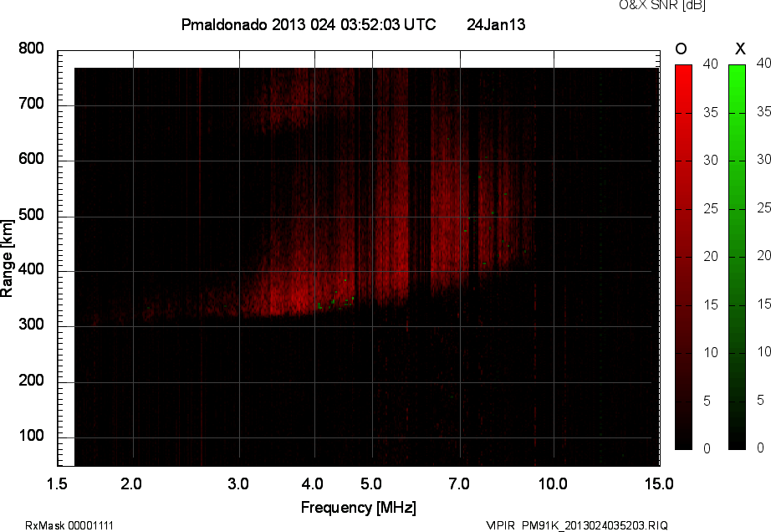Click the 0 dB label on the O colorbar
The width and height of the screenshot is (771, 532).
point(707,448)
